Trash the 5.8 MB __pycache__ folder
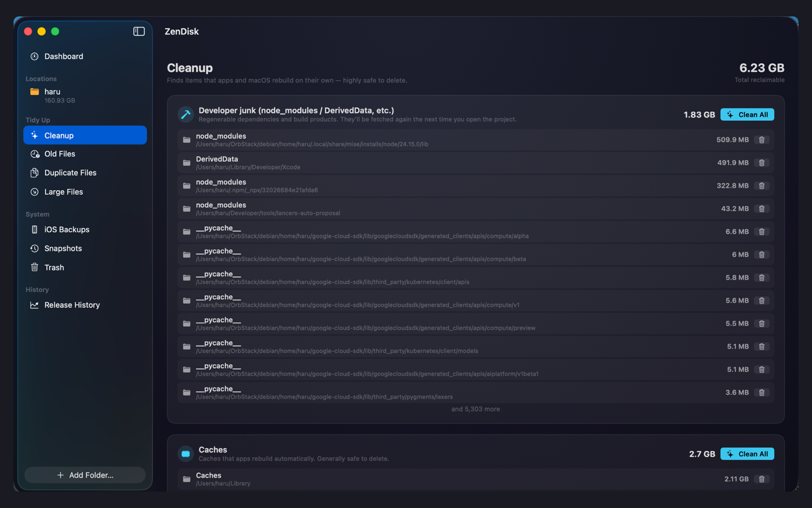Screen dimensions: 812x508 762,278
